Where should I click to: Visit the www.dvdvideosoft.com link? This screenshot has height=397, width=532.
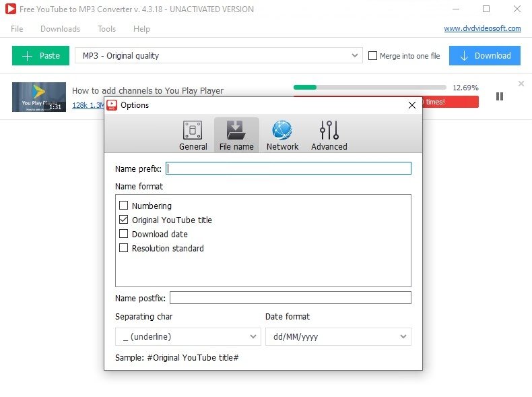482,28
